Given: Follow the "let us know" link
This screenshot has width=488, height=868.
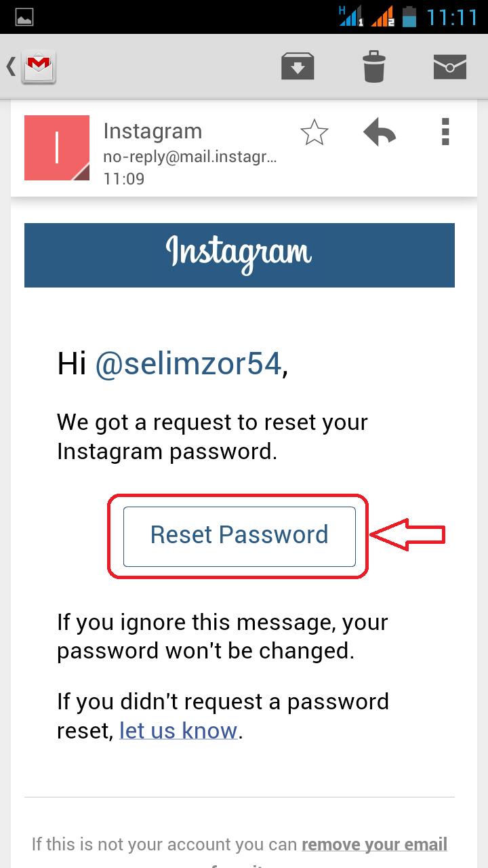Looking at the screenshot, I should (x=178, y=730).
